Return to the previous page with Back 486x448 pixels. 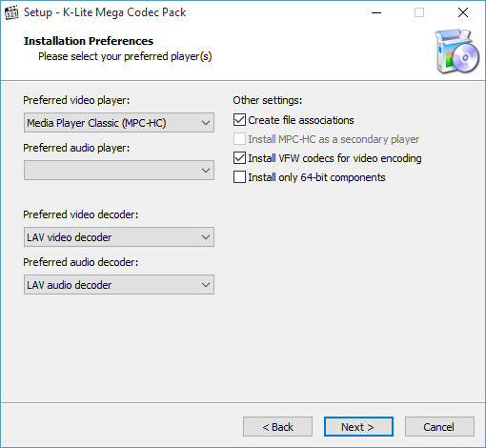277,427
